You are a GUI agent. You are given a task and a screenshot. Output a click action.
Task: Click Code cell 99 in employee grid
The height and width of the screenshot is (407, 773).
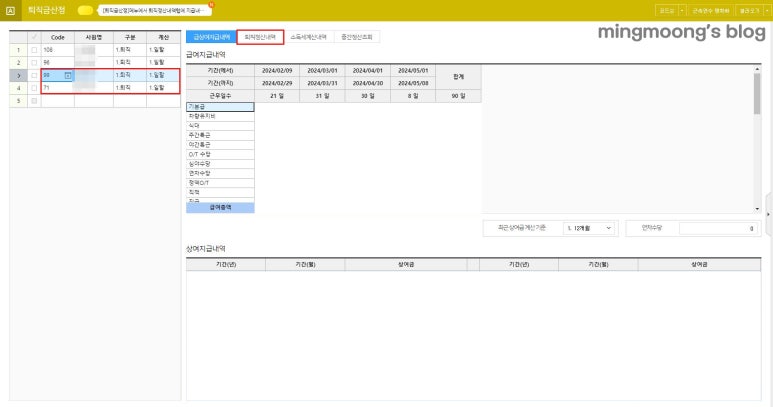click(57, 75)
